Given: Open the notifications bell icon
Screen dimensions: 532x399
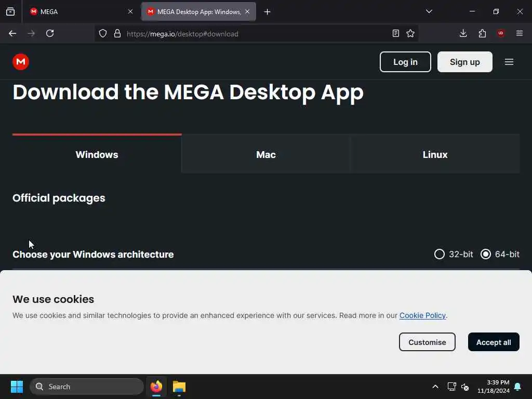Looking at the screenshot, I should [518, 387].
